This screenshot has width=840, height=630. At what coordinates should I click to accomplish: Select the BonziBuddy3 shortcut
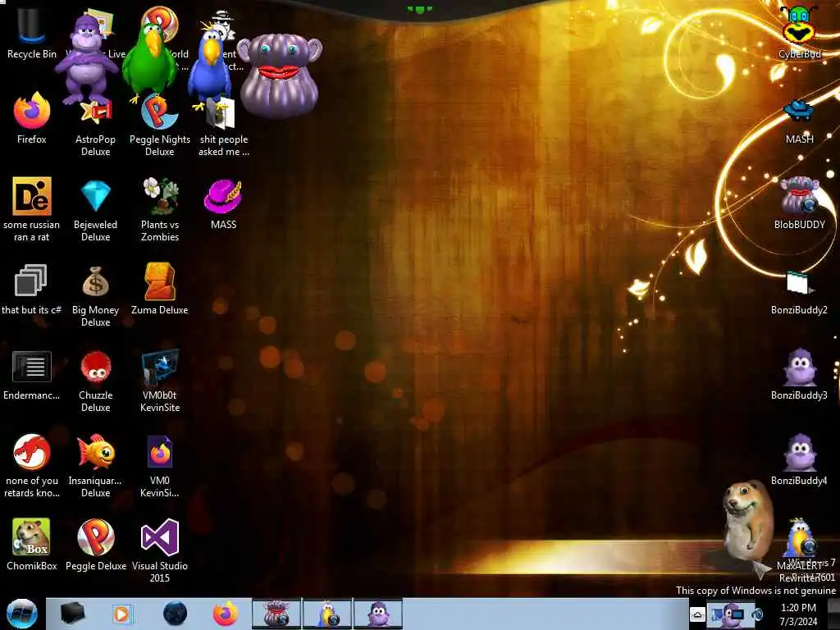tap(799, 374)
